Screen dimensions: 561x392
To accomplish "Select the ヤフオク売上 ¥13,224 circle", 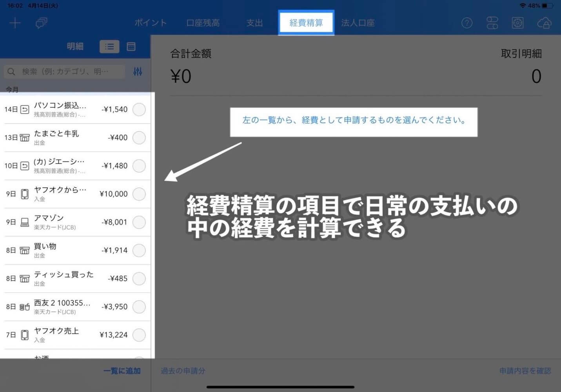I will click(x=139, y=335).
